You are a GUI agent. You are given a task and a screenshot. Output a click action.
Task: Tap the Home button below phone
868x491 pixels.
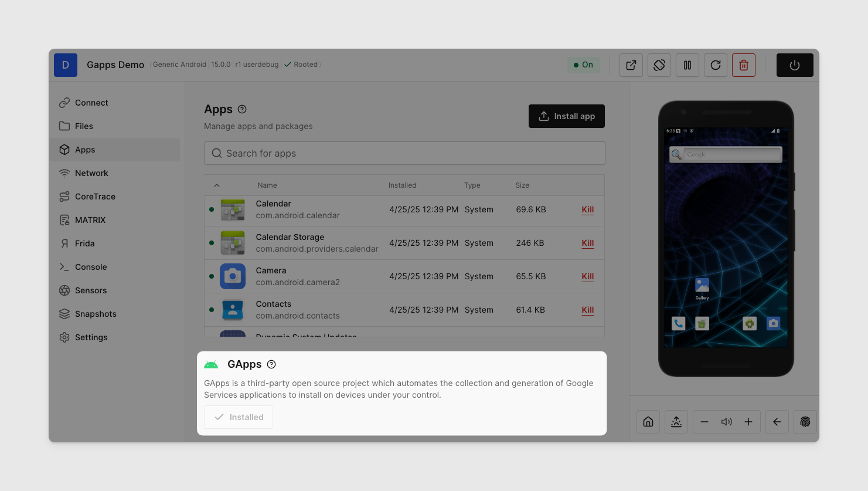point(648,422)
